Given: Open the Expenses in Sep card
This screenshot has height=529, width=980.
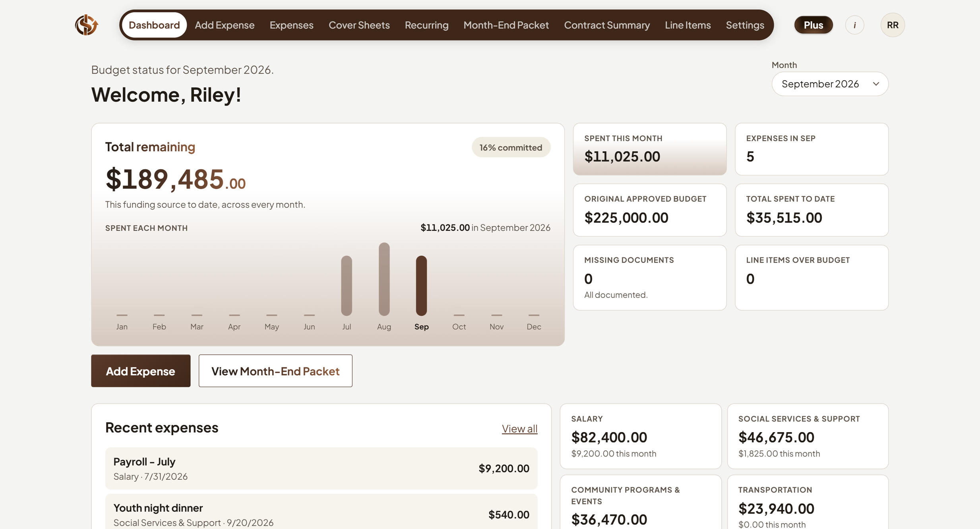Looking at the screenshot, I should point(812,149).
